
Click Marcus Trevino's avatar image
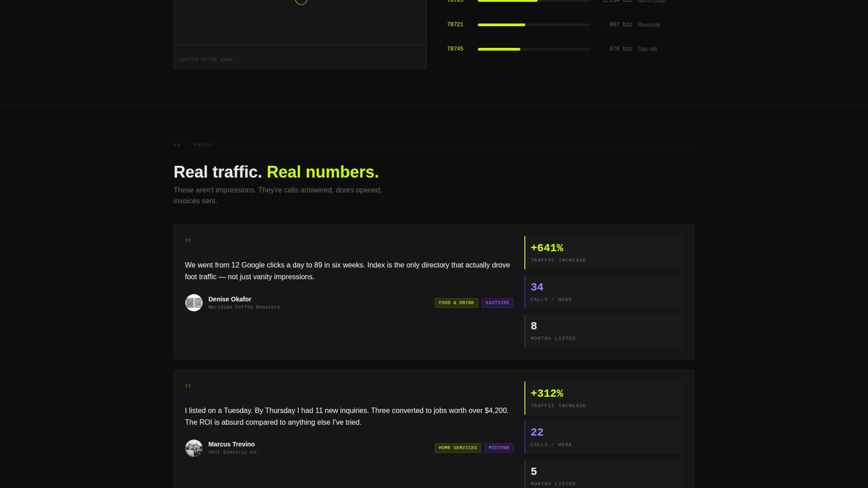[x=193, y=448]
